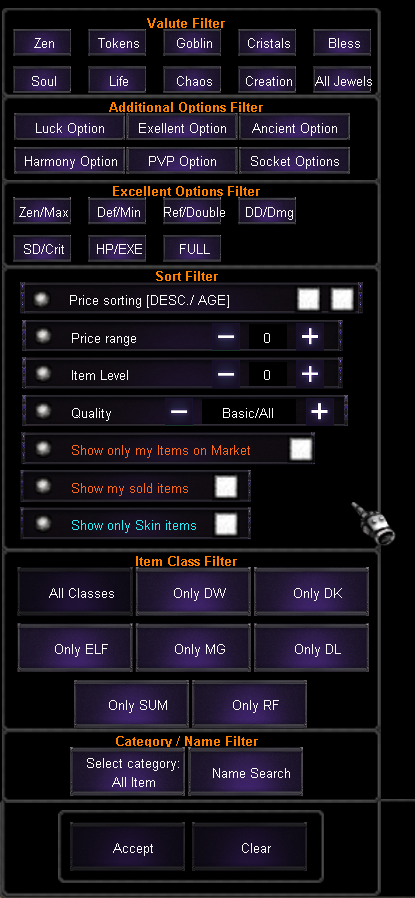Enable Show only my Items on Market checkbox

301,449
